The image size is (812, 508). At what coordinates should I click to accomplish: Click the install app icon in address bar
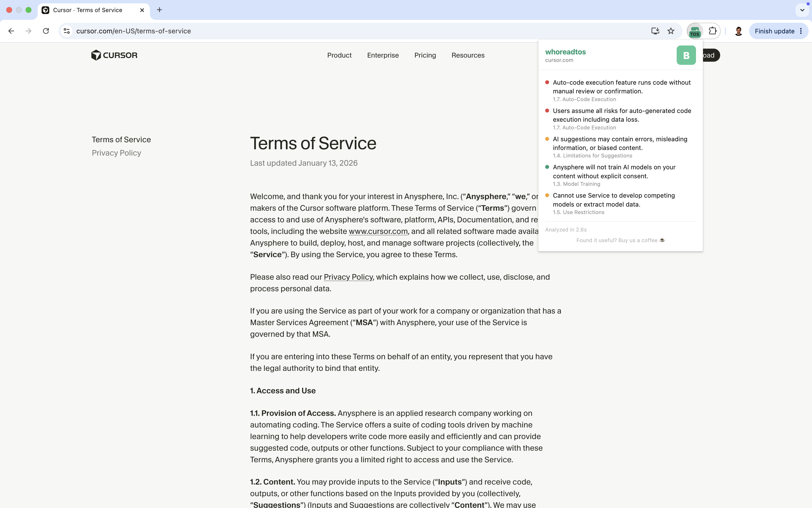click(655, 31)
